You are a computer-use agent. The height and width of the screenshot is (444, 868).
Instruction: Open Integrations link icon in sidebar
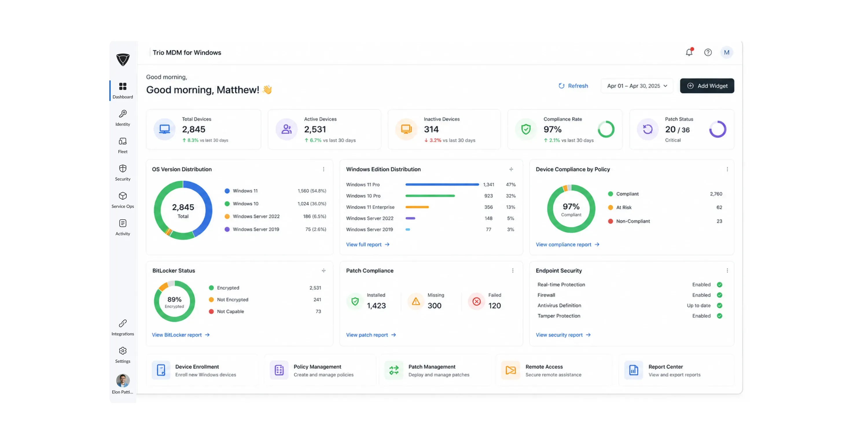click(x=123, y=323)
